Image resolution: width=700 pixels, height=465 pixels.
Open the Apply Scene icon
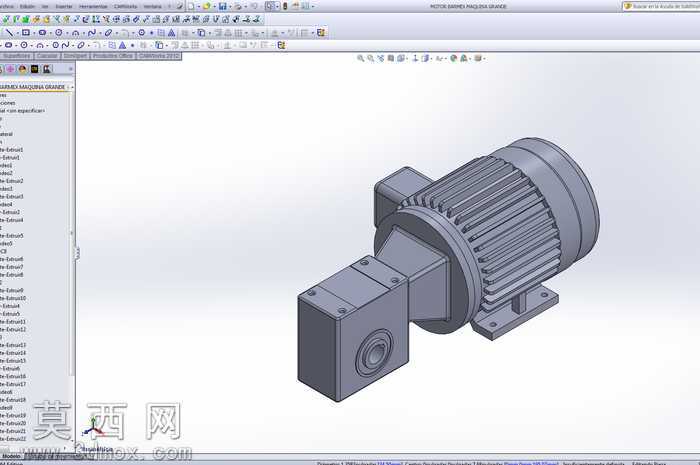point(464,58)
